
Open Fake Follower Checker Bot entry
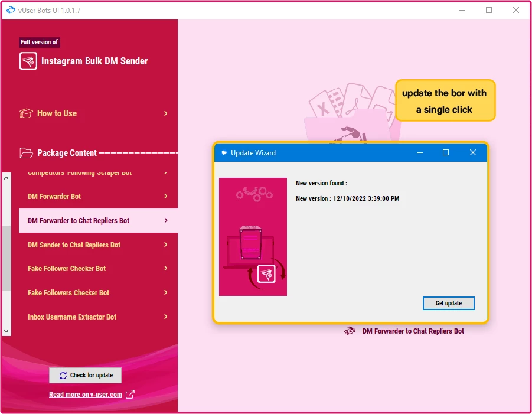click(98, 269)
